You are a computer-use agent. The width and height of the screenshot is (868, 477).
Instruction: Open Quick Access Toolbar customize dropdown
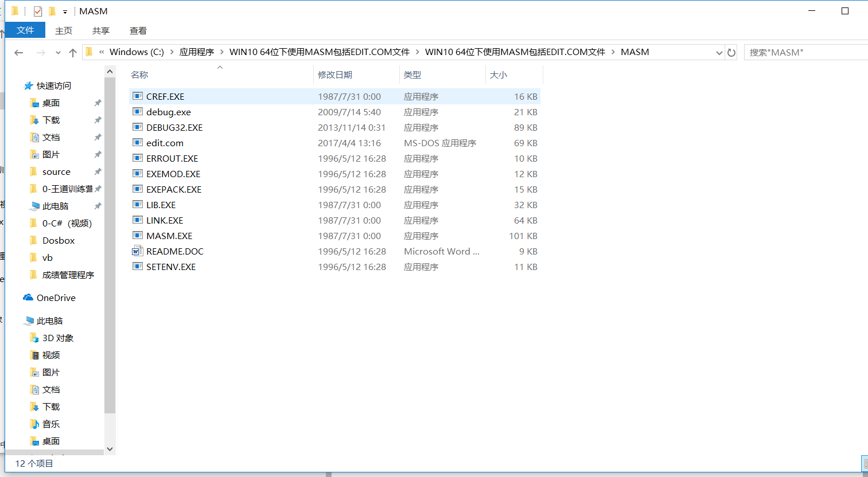tap(65, 11)
